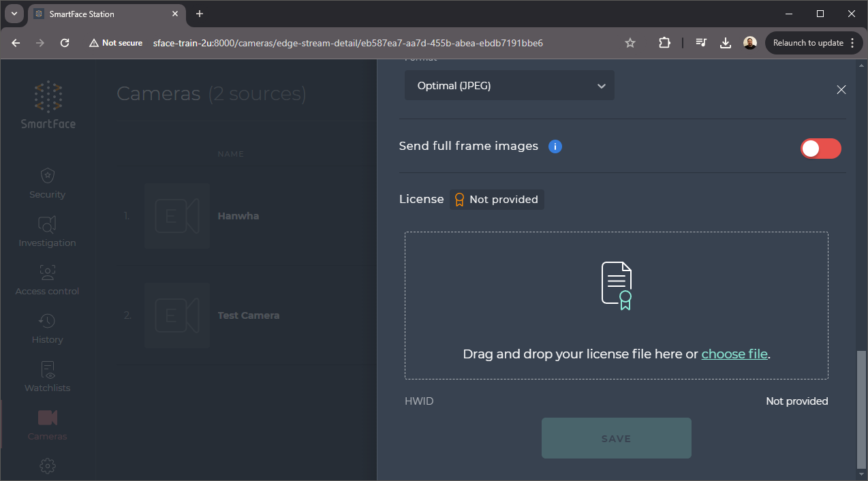Click the license document icon in drop zone

617,286
